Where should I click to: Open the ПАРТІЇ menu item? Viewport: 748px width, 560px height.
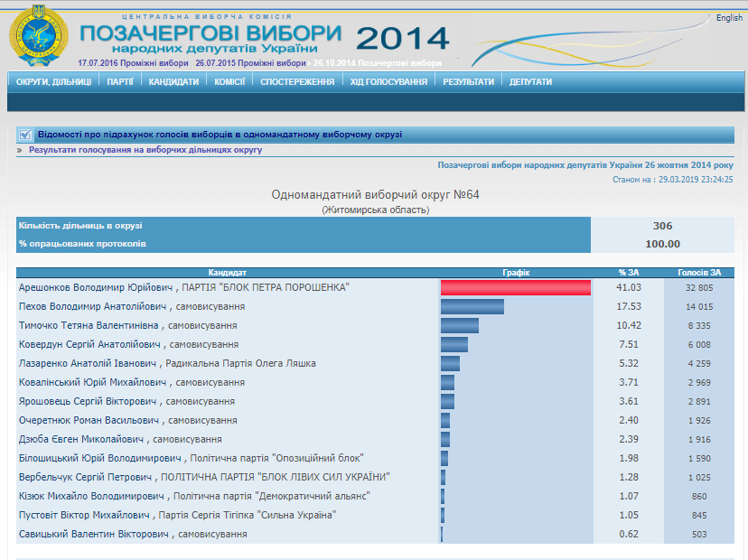[119, 81]
